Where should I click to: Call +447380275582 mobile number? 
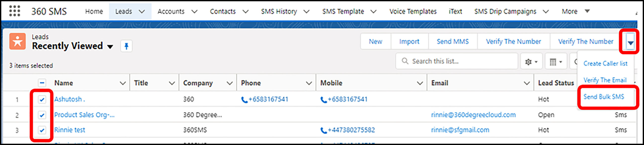point(351,130)
